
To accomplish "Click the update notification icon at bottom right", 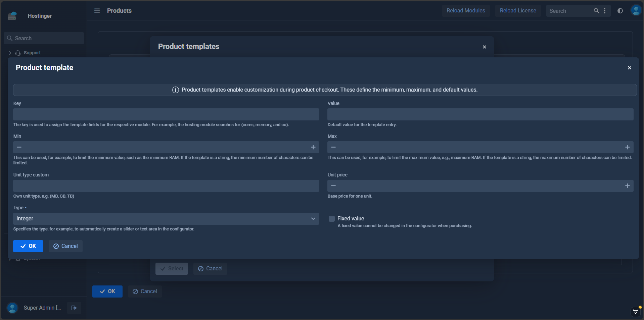I will point(635,312).
